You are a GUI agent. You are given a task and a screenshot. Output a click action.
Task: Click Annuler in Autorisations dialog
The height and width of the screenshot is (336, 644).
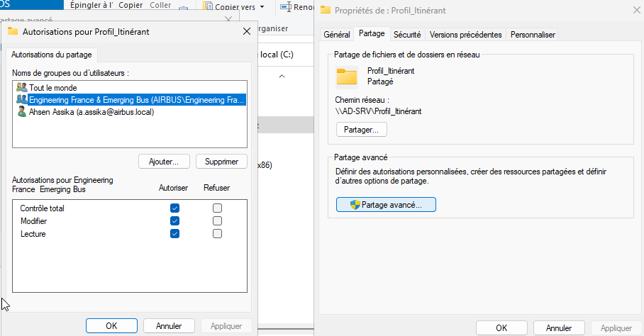coord(169,326)
